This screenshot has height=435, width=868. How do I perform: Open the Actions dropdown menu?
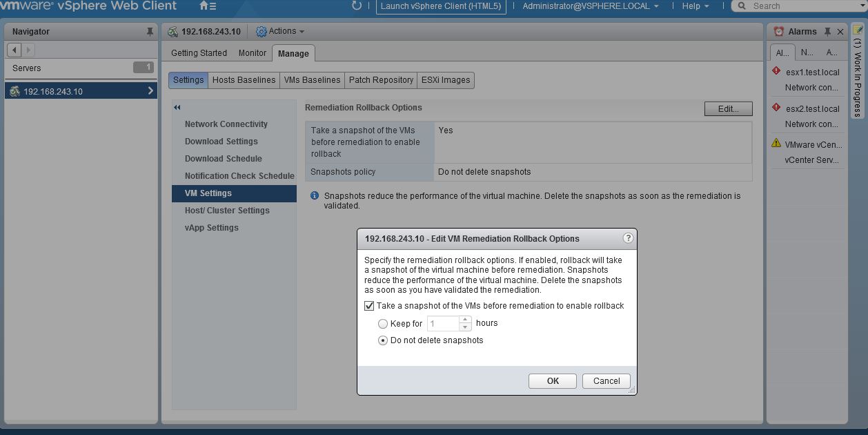click(x=280, y=32)
